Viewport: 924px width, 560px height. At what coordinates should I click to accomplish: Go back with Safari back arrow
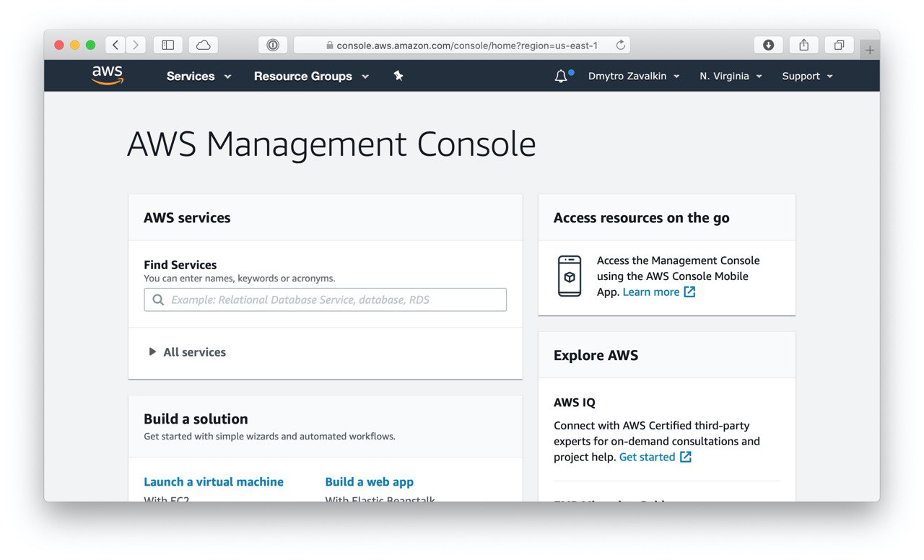click(115, 45)
